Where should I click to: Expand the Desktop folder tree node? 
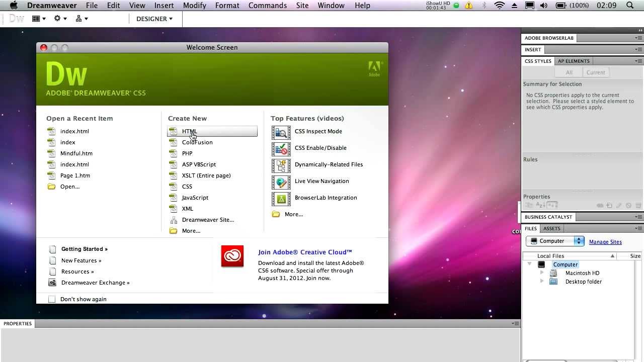542,281
